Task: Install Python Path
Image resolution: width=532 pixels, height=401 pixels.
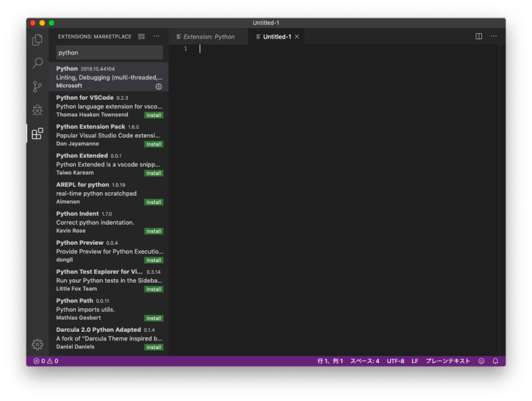Action: (154, 319)
